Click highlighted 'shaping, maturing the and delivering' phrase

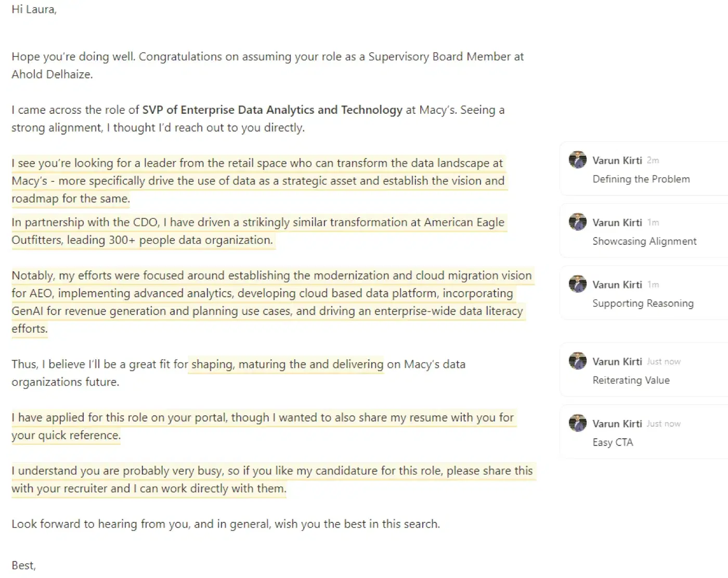287,364
